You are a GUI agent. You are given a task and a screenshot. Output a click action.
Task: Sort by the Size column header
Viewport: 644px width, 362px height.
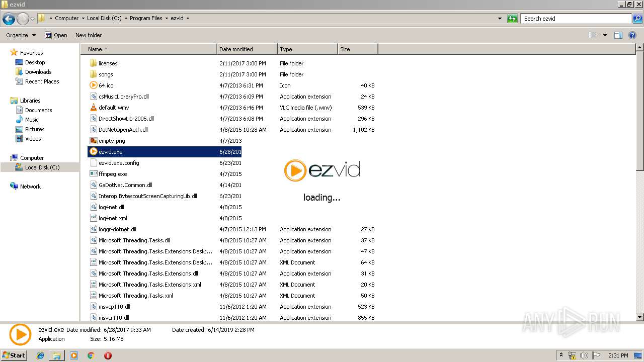358,49
